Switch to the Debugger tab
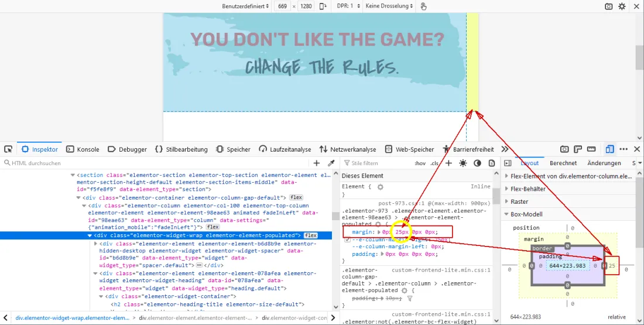Viewport: 644px width, 325px height. (x=127, y=149)
